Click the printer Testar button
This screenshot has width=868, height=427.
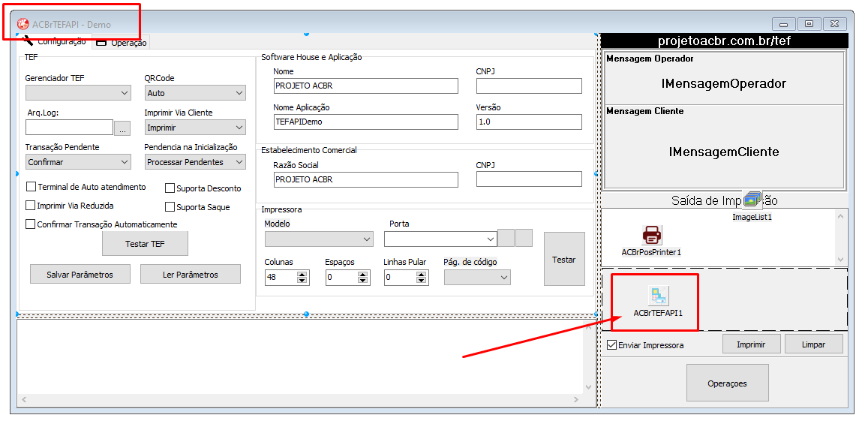point(564,259)
